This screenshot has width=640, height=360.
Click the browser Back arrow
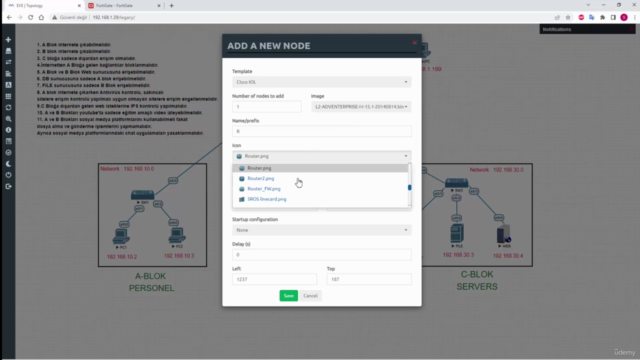tap(9, 18)
